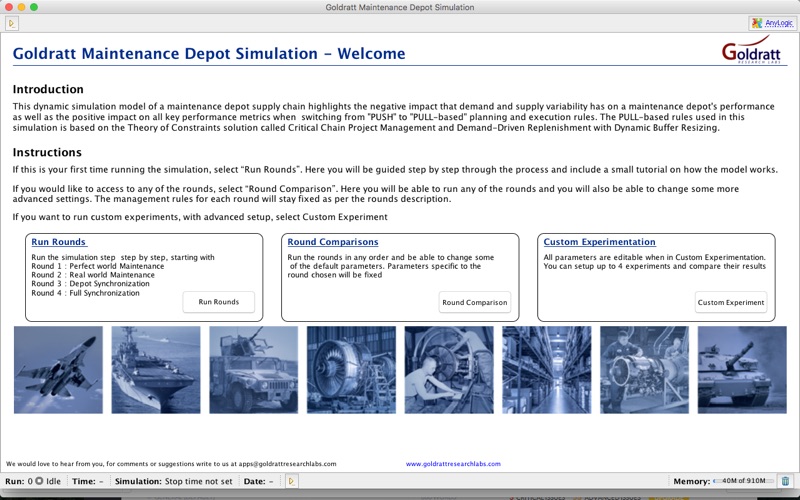Click the Run Rounds button
The image size is (800, 500).
point(218,302)
